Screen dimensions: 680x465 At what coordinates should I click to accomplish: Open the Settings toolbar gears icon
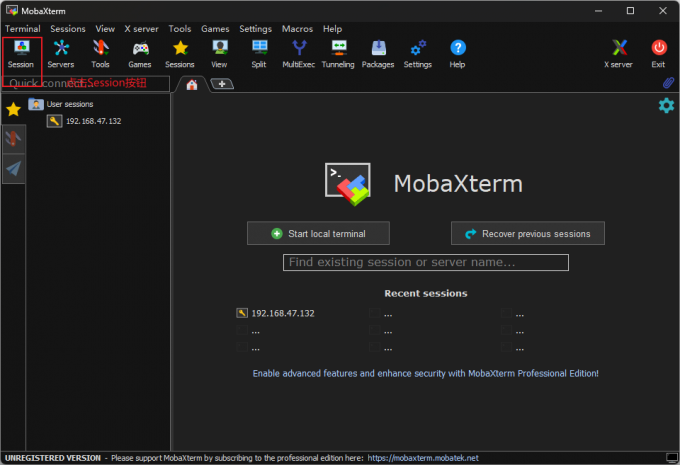(418, 54)
